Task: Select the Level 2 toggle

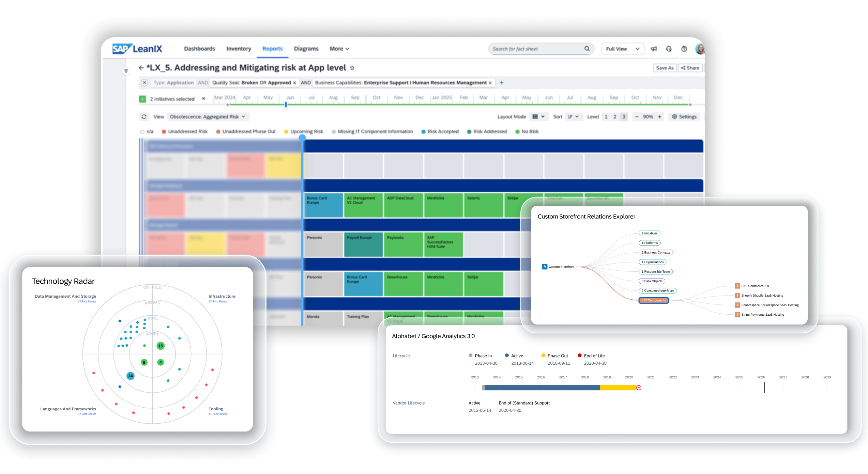Action: [x=615, y=117]
